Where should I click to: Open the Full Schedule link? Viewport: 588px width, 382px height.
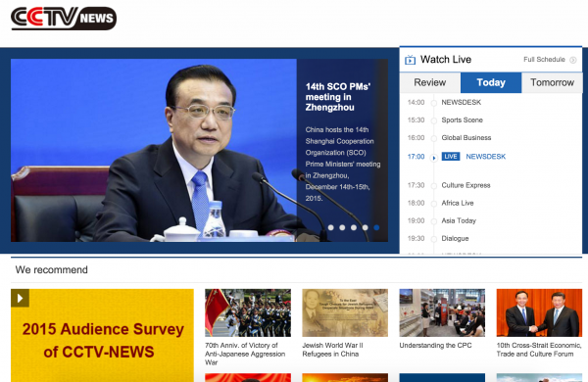point(544,60)
